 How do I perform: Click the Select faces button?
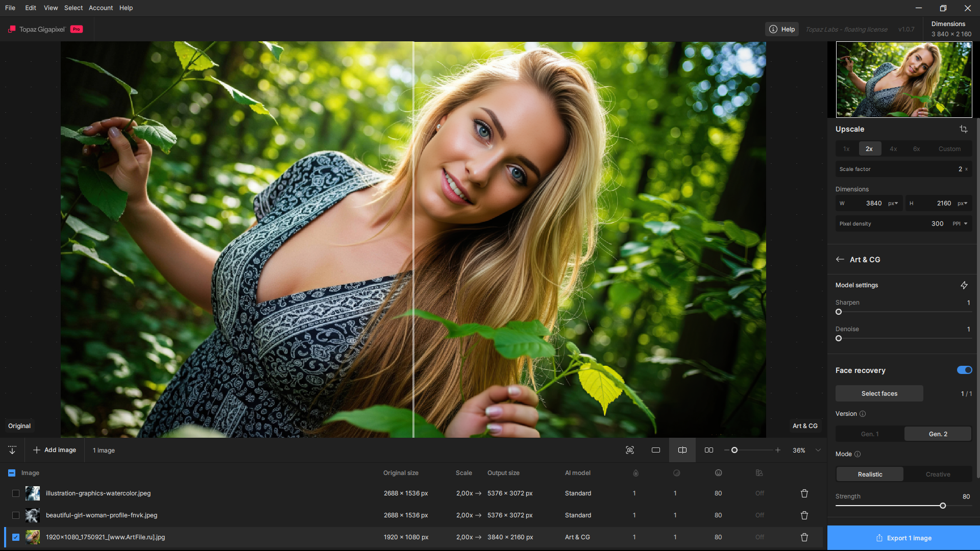click(x=879, y=393)
